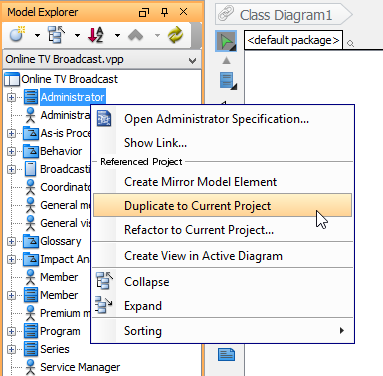This screenshot has width=383, height=376.
Task: Select the Member actor tree item
Action: [x=59, y=277]
